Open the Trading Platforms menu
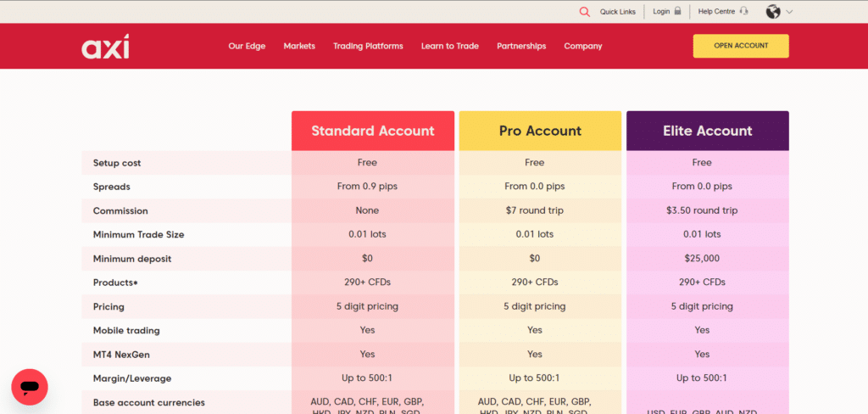Screen dimensions: 868x414 [368, 46]
